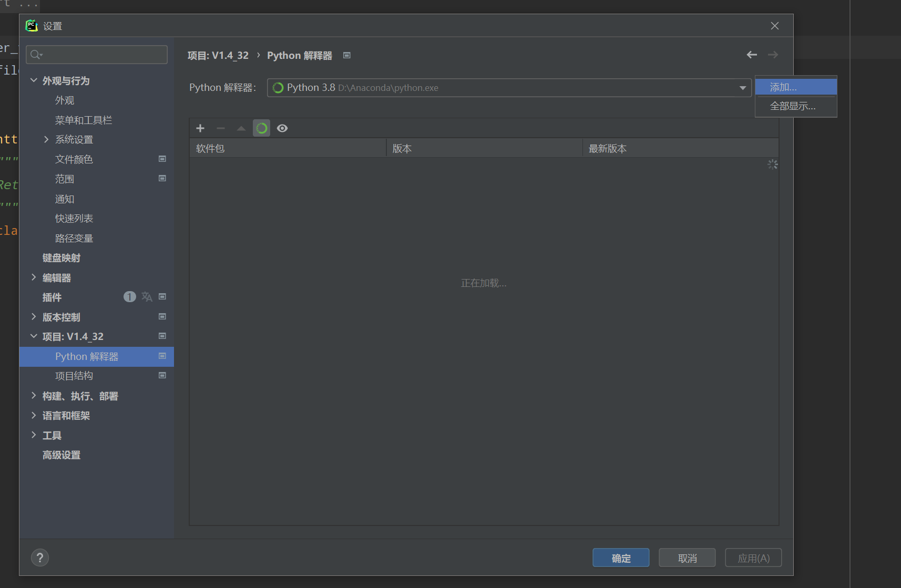Click the update count badge in 插件 row
The height and width of the screenshot is (588, 901).
point(130,297)
